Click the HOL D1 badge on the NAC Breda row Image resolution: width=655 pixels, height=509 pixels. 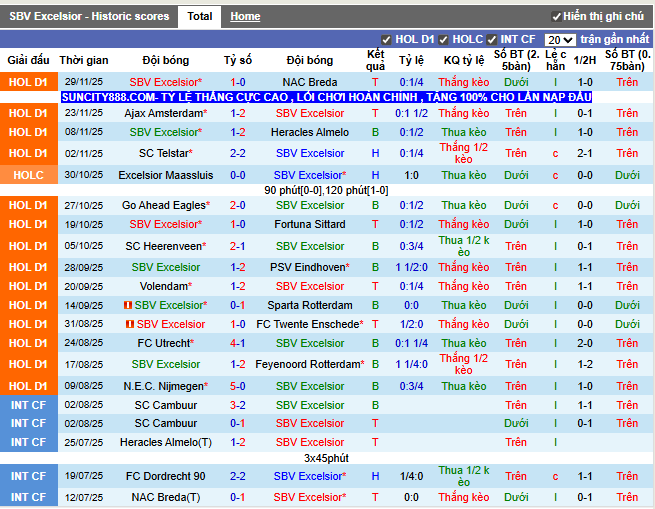pyautogui.click(x=28, y=82)
